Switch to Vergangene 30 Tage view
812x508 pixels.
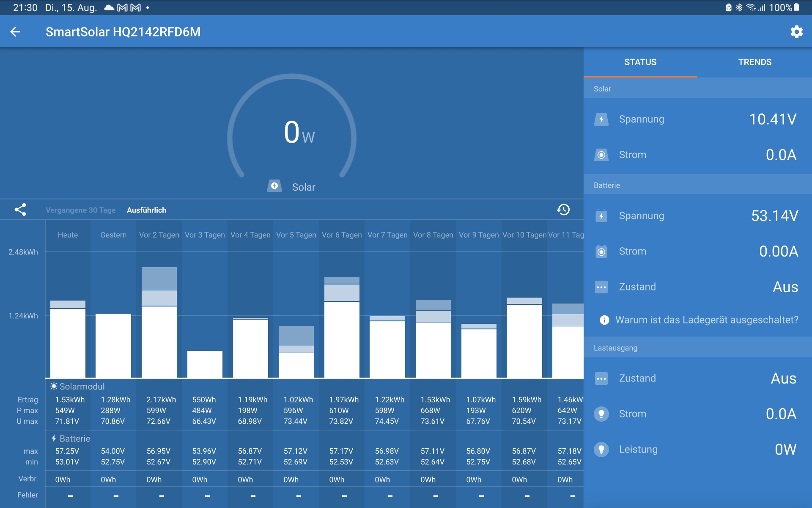(x=80, y=210)
